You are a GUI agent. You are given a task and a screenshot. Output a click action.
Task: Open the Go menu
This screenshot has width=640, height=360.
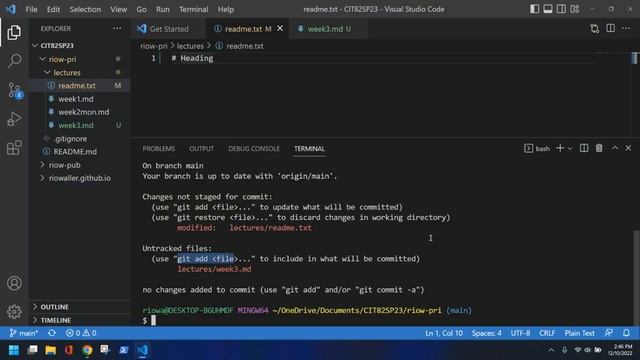pyautogui.click(x=141, y=9)
